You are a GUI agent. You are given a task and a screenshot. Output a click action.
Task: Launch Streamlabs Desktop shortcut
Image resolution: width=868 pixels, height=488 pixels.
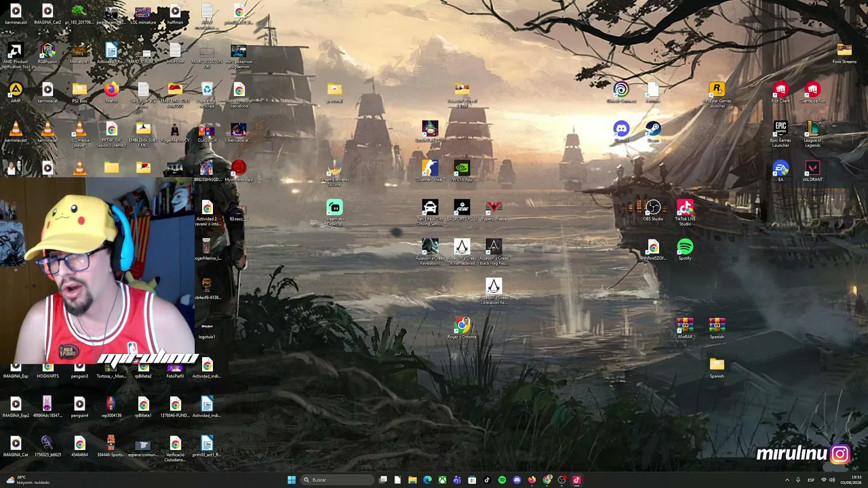click(x=334, y=213)
